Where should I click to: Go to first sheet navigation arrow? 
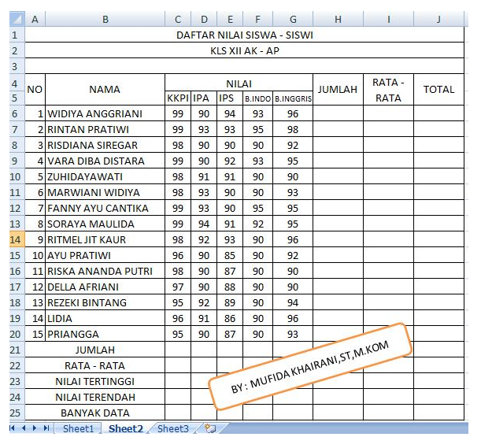13,428
